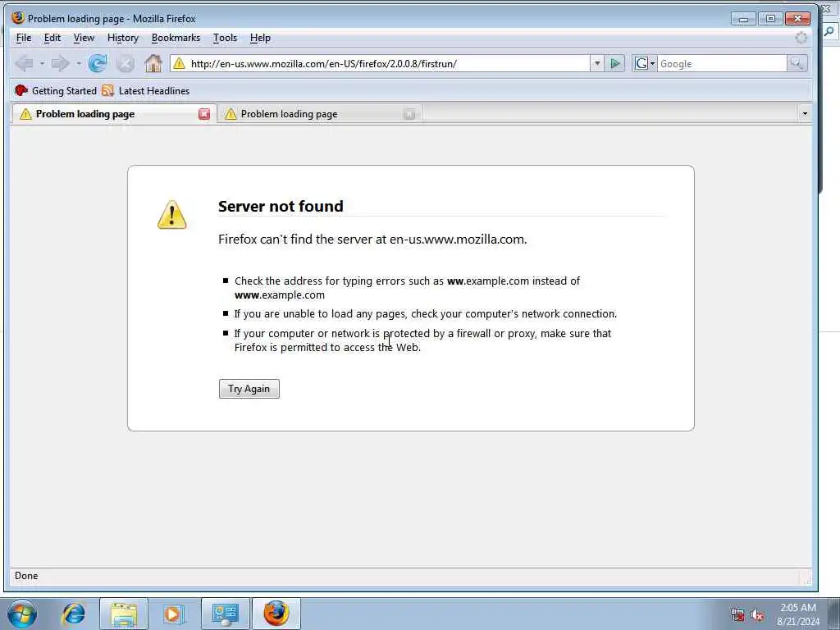Go to the Home page

[x=153, y=64]
